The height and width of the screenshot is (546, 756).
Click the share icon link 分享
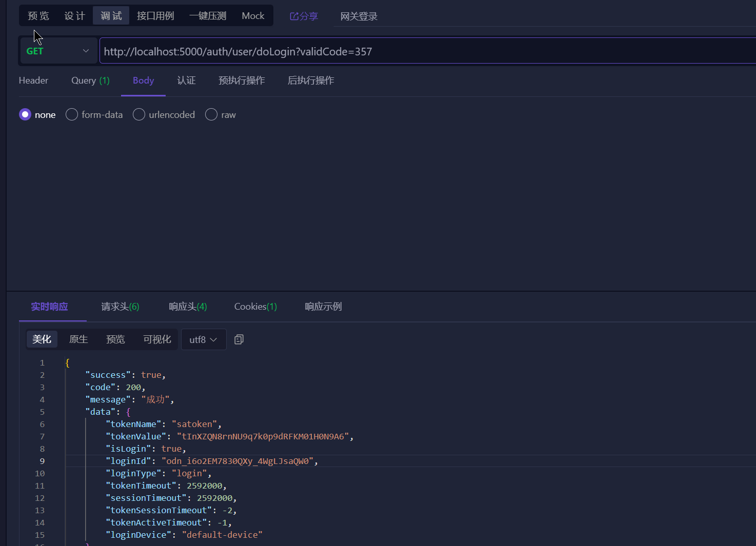(x=304, y=16)
